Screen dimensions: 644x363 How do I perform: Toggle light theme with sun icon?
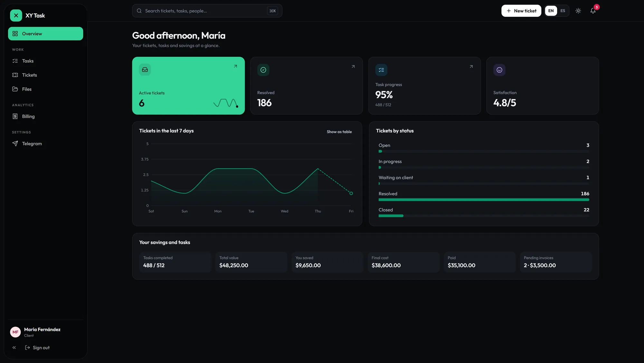click(x=578, y=11)
